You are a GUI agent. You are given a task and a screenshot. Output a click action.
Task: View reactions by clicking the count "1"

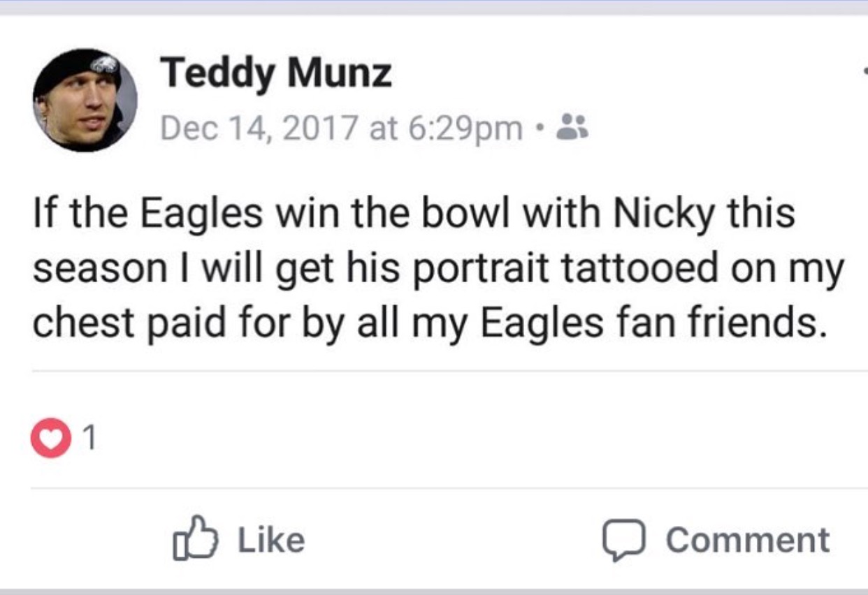point(89,439)
